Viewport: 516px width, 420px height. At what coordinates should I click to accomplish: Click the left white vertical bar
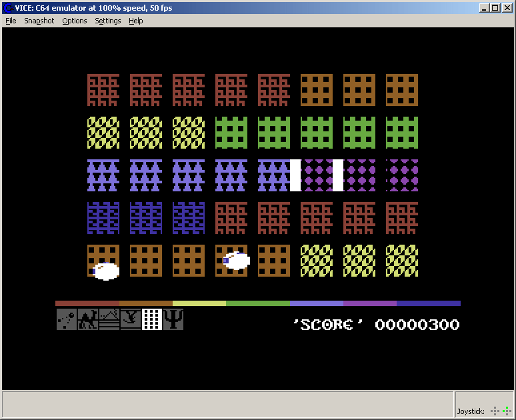click(x=295, y=175)
